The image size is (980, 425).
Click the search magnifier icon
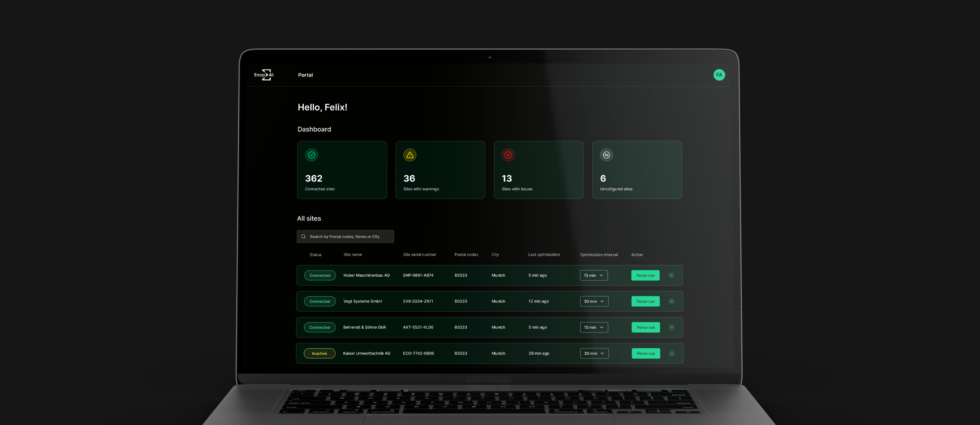[x=303, y=236]
